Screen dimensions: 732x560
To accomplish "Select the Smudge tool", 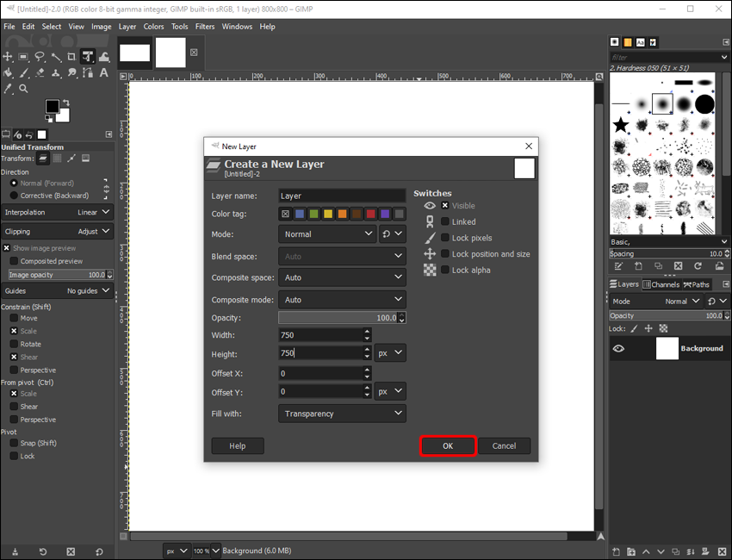I will [x=71, y=73].
